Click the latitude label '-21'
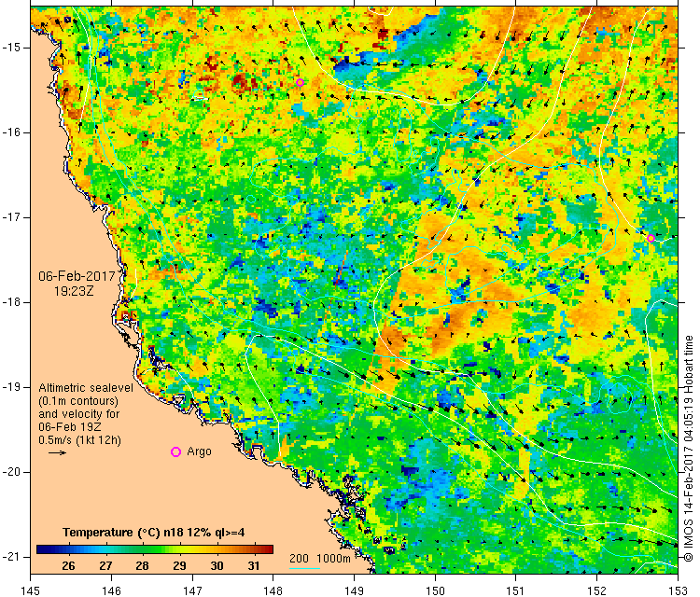Viewport: 700px width, 597px height. [10, 557]
